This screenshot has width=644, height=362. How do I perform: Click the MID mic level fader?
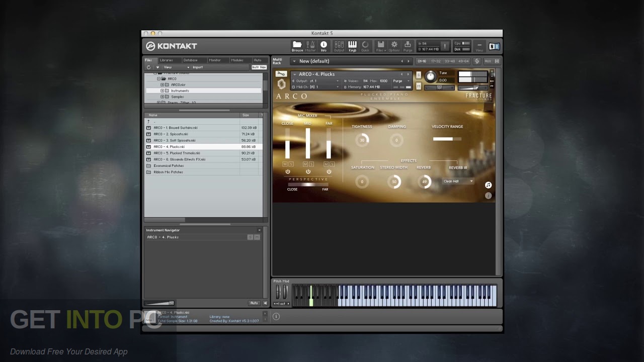[x=308, y=144]
